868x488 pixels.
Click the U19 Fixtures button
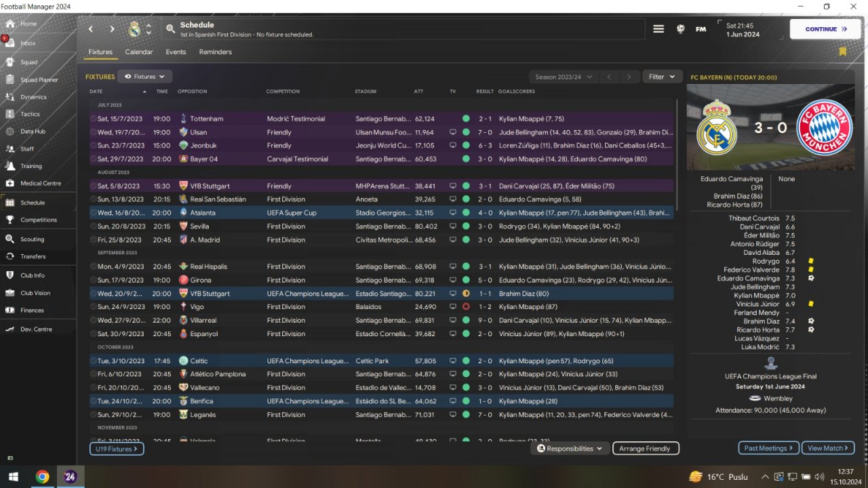point(117,449)
